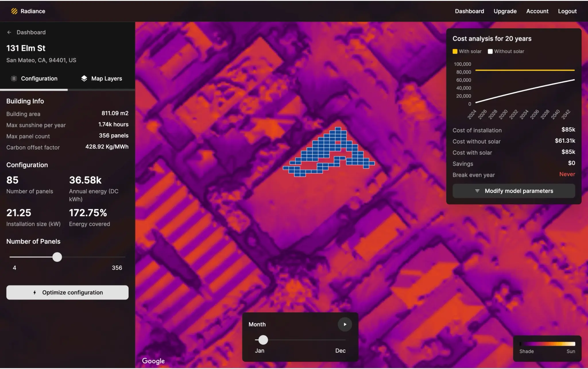
Task: Click the Month slider knob
Action: [263, 340]
